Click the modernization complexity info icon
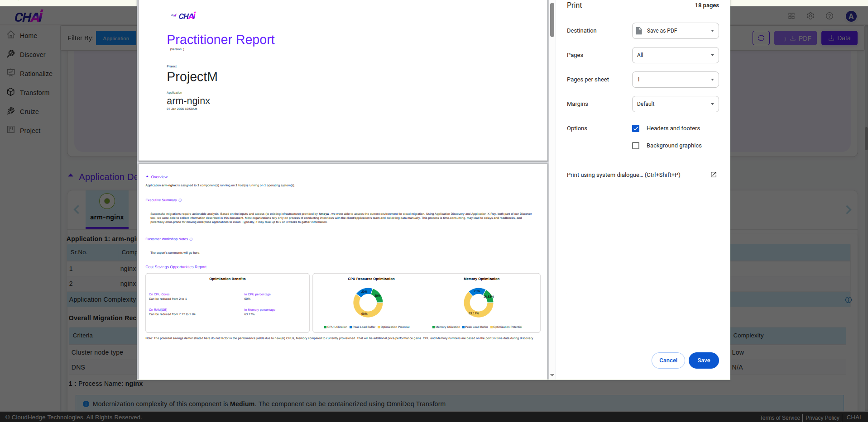 coord(86,404)
